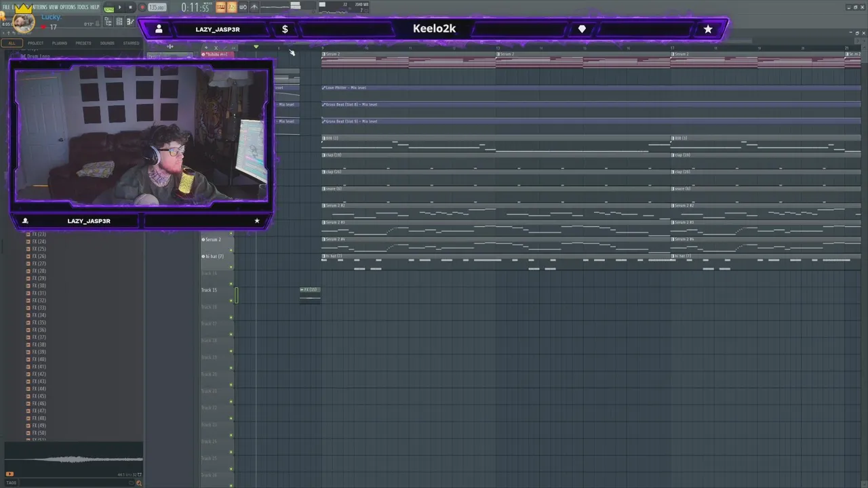Select the FX (27) sample in browser

pos(39,264)
